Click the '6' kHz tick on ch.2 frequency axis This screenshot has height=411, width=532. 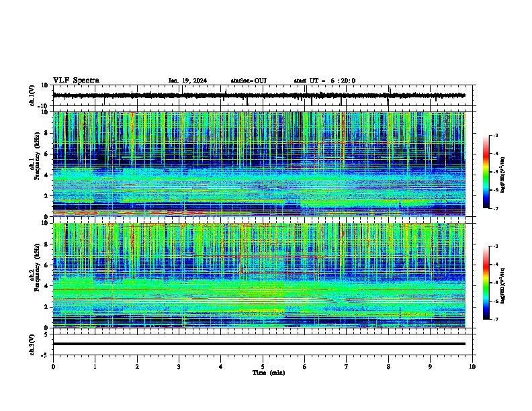[48, 265]
